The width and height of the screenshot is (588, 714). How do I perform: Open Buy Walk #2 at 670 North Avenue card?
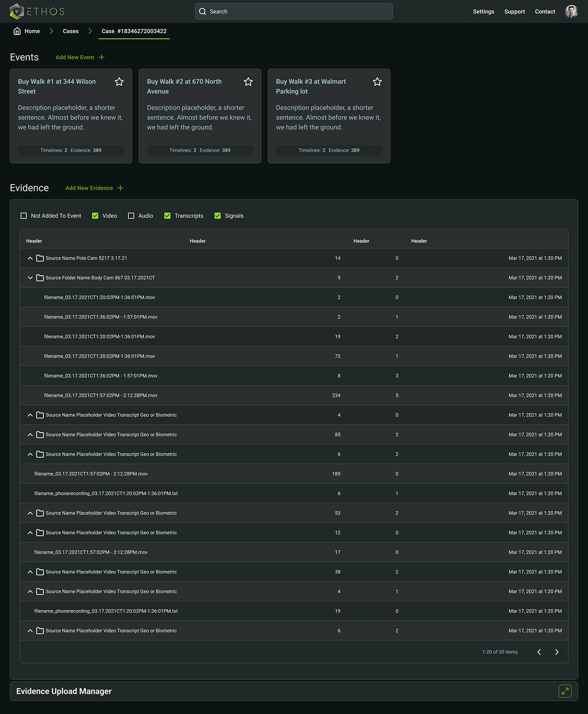[200, 116]
